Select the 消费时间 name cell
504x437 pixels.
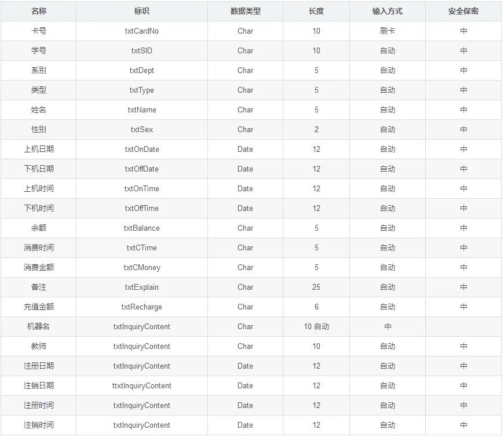[x=39, y=247]
